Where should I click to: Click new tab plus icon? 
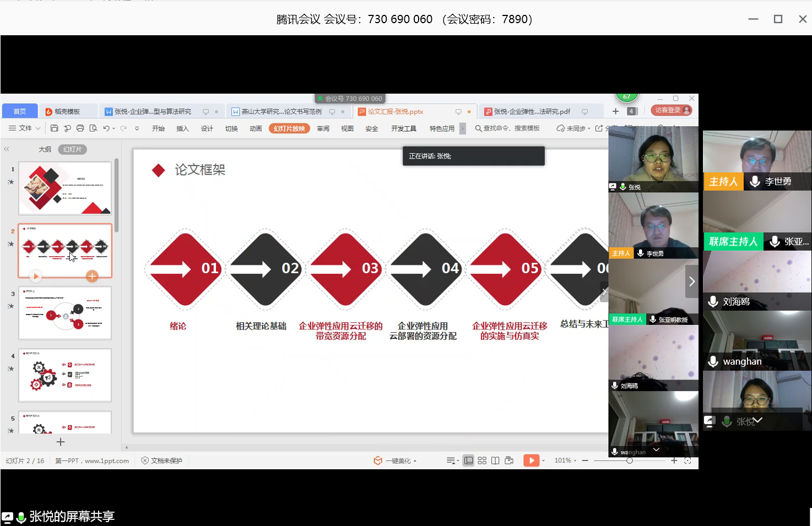pos(615,111)
